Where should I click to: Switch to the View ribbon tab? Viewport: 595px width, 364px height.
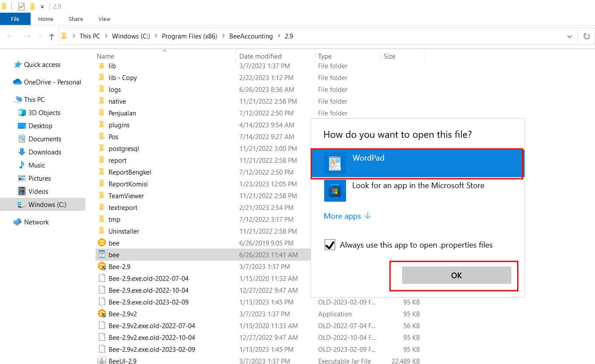click(x=104, y=19)
